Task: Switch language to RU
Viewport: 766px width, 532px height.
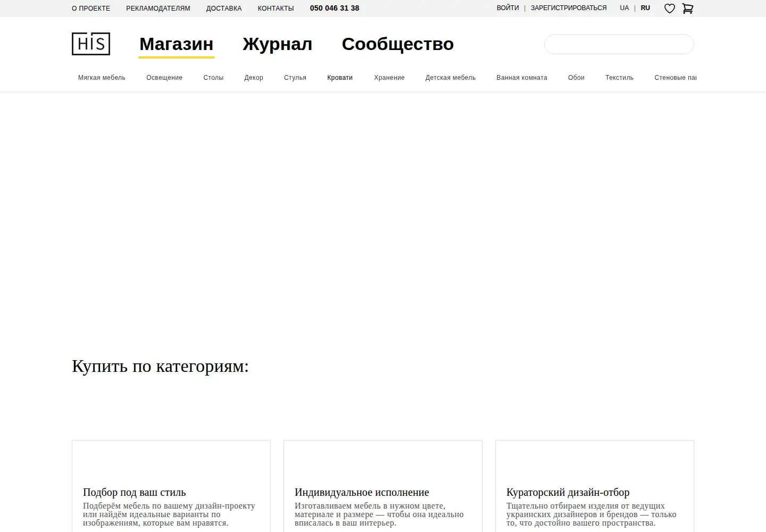Action: pos(645,8)
